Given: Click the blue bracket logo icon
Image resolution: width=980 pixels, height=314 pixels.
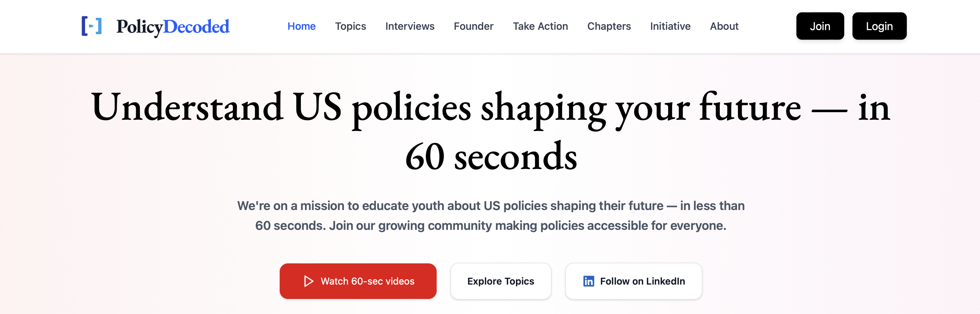Looking at the screenshot, I should [x=92, y=26].
